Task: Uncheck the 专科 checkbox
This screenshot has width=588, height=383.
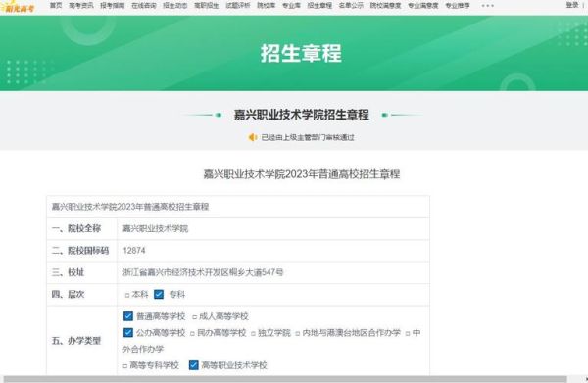Action: click(159, 294)
